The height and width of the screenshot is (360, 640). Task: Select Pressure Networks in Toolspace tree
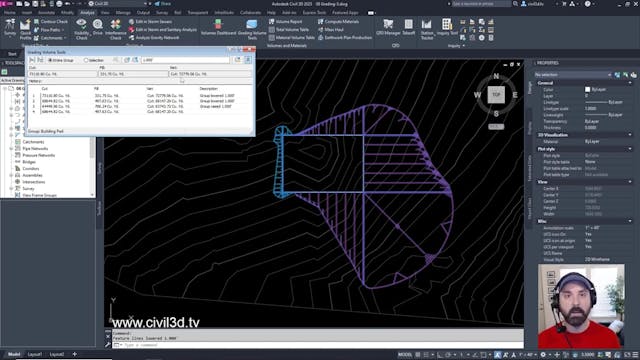pyautogui.click(x=38, y=156)
